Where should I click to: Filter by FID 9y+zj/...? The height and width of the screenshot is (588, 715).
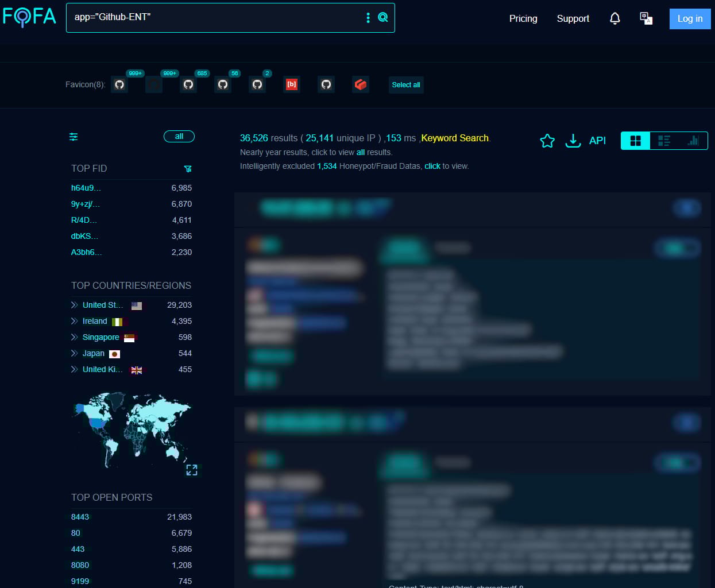[86, 204]
